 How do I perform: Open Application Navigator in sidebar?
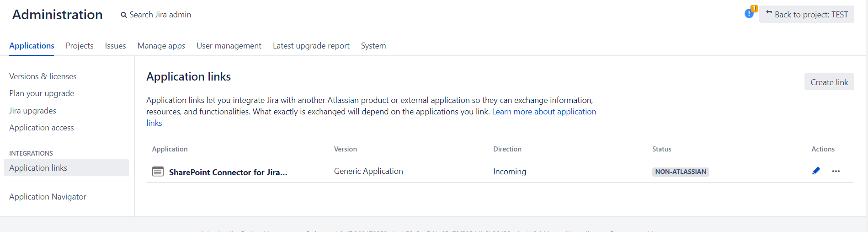point(48,197)
